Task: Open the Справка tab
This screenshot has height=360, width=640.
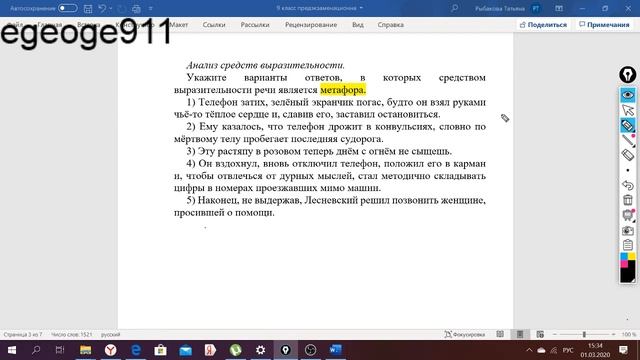Action: 391,25
